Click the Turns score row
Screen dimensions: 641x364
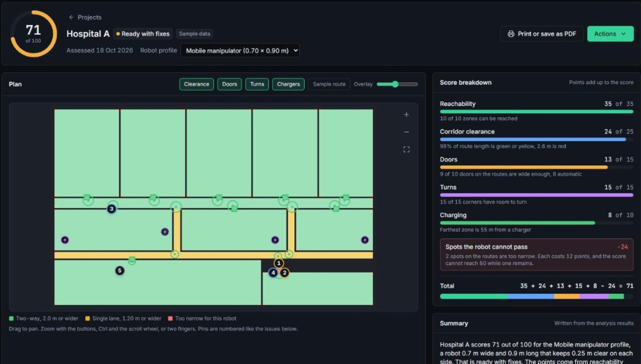click(536, 194)
